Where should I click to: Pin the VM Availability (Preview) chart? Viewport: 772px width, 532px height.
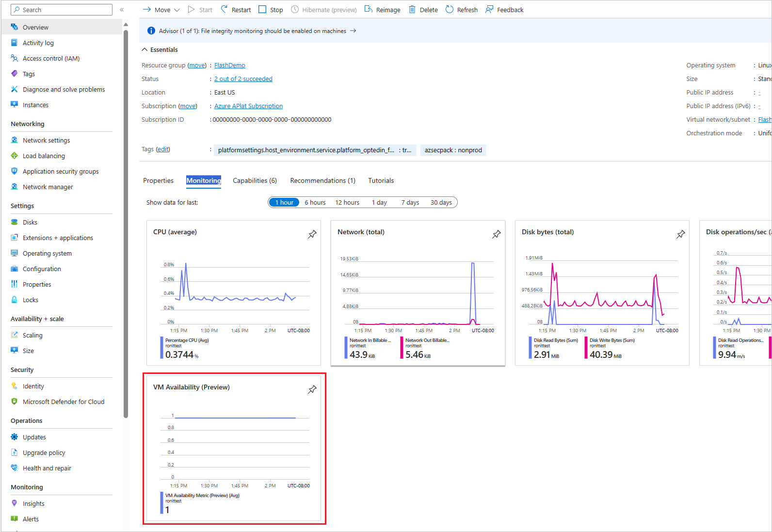(x=312, y=389)
